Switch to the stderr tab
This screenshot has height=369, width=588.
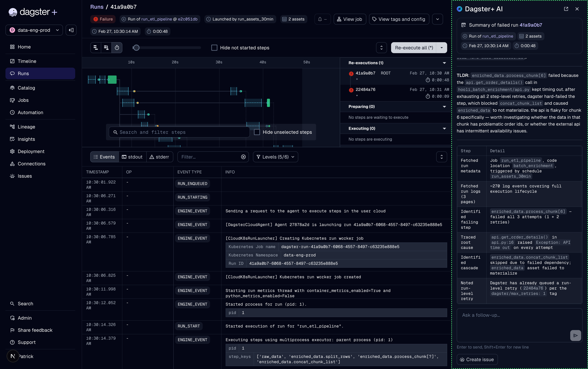[159, 157]
